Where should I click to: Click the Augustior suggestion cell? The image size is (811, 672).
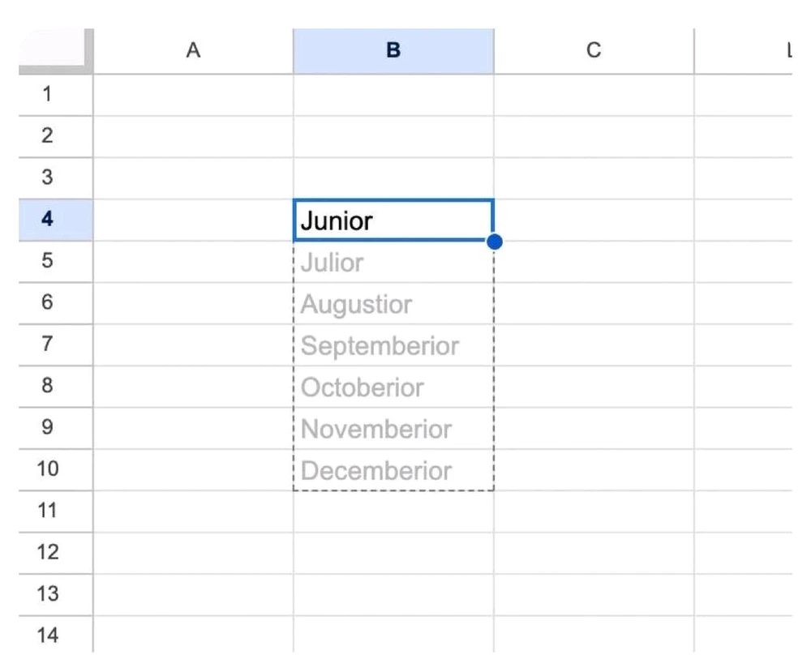tap(393, 305)
